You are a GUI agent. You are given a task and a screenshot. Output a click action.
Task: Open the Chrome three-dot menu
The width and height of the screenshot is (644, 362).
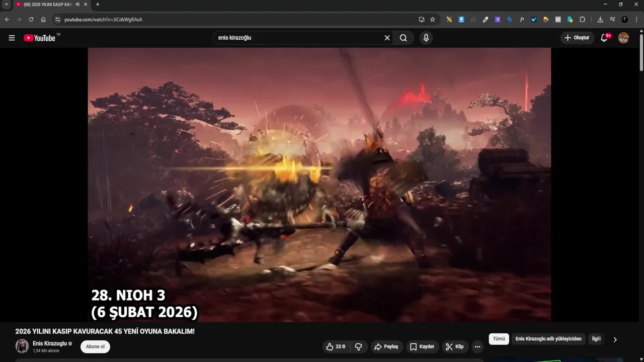[636, 20]
